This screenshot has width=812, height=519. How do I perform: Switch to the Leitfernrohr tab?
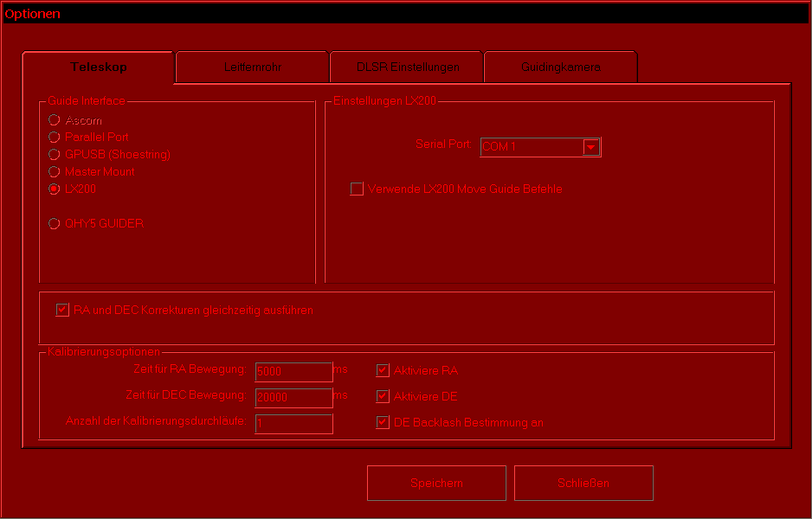click(252, 67)
